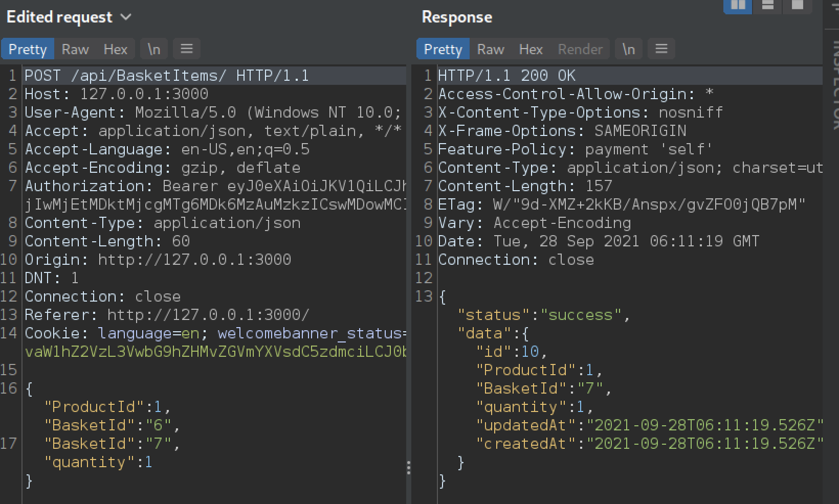Click the User-Agent header line
Image resolution: width=839 pixels, height=504 pixels.
click(213, 112)
